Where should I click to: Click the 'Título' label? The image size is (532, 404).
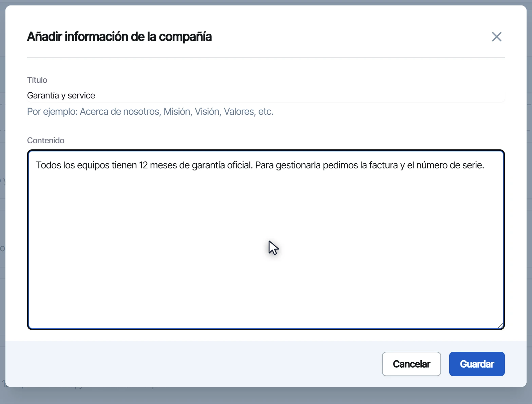[37, 80]
